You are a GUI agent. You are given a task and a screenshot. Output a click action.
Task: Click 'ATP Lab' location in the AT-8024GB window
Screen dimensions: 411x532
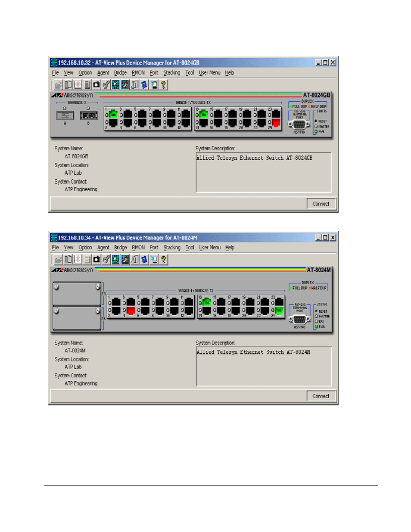[73, 173]
